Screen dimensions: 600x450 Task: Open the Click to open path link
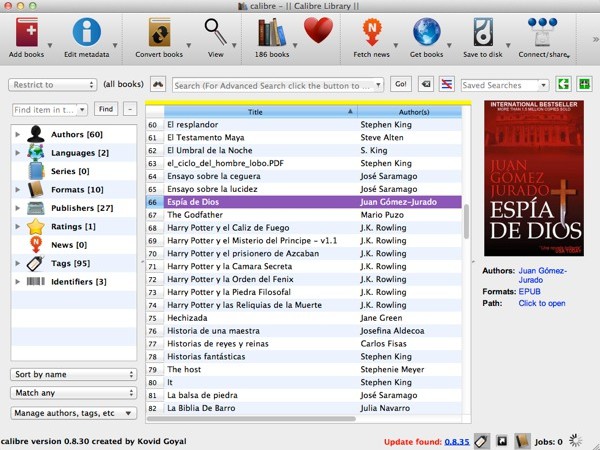pyautogui.click(x=542, y=303)
